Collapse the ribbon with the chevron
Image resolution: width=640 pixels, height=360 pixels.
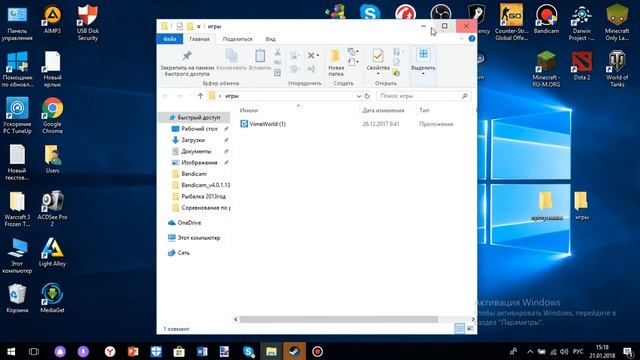(462, 39)
